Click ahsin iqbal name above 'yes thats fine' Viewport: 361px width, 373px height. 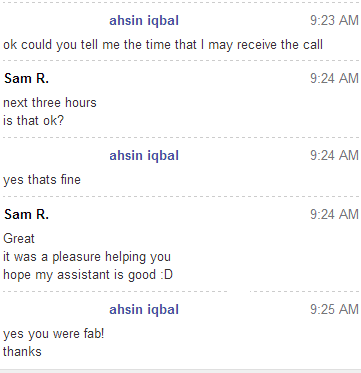click(144, 156)
